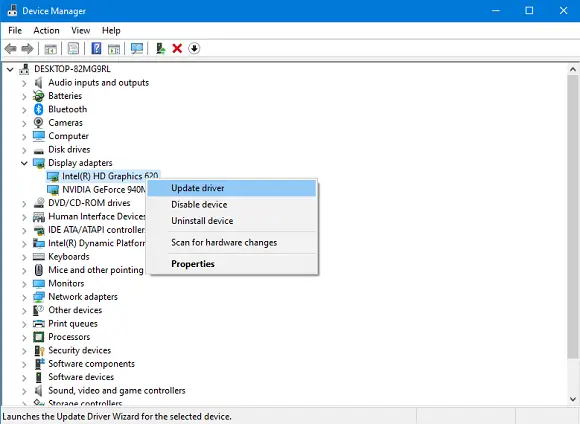
Task: Click the scrollbar up arrow
Action: tap(573, 69)
